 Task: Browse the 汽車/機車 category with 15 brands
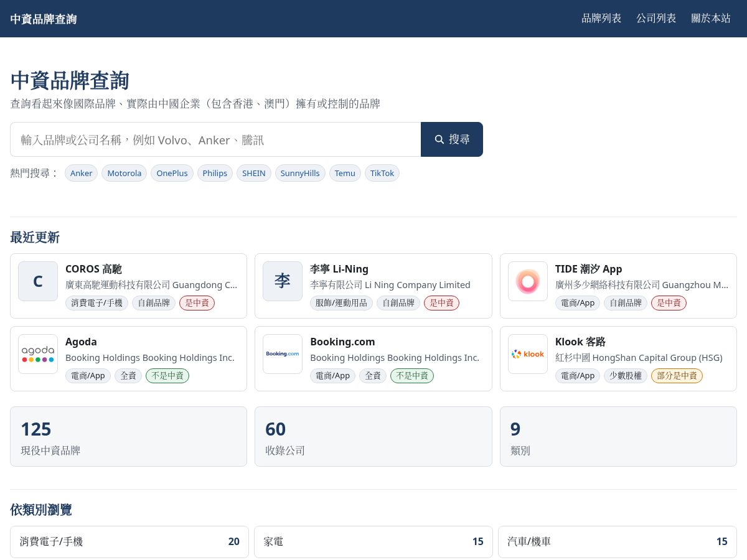point(618,541)
